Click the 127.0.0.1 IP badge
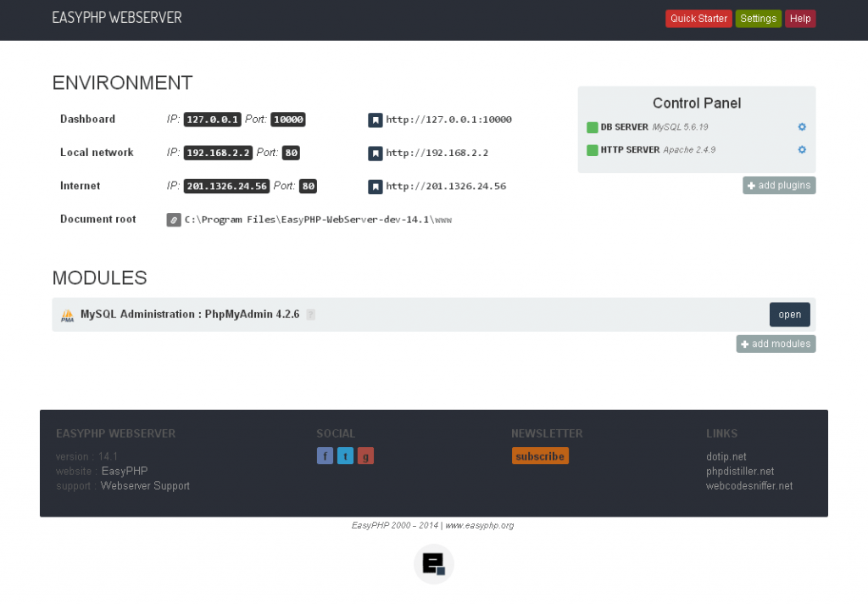Screen dimensions: 868x604 213,120
